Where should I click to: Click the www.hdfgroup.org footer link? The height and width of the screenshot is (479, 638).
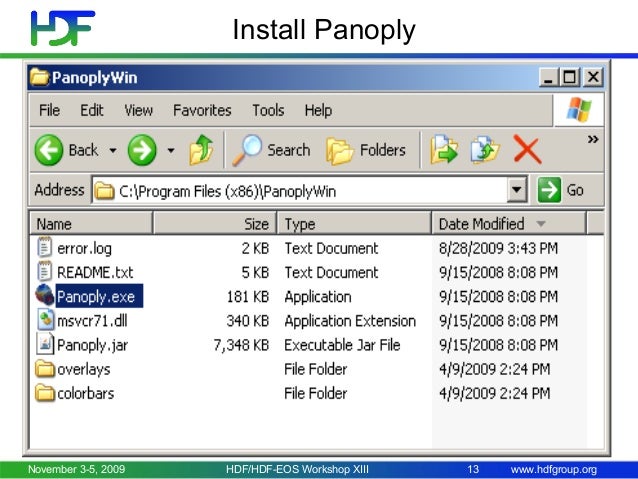(x=554, y=469)
